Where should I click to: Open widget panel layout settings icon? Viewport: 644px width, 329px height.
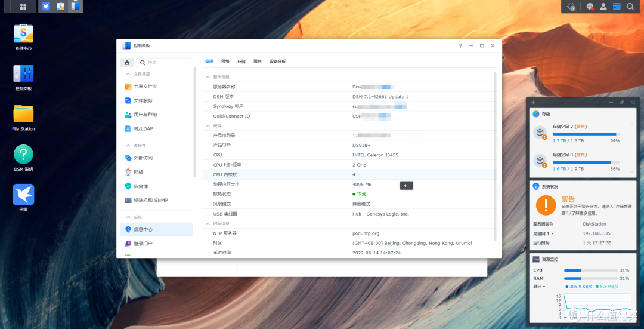tap(632, 102)
